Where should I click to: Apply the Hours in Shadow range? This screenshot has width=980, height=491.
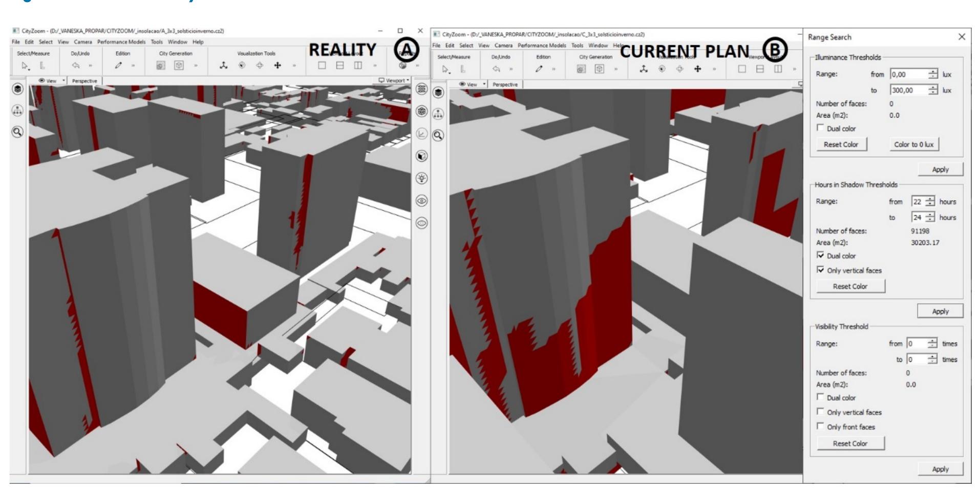(940, 311)
